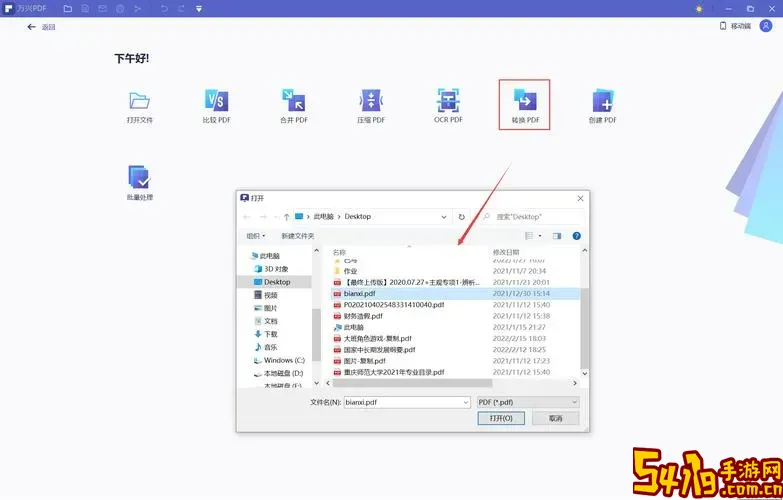Select 下载 in the navigation tree
This screenshot has width=783, height=500.
click(266, 334)
